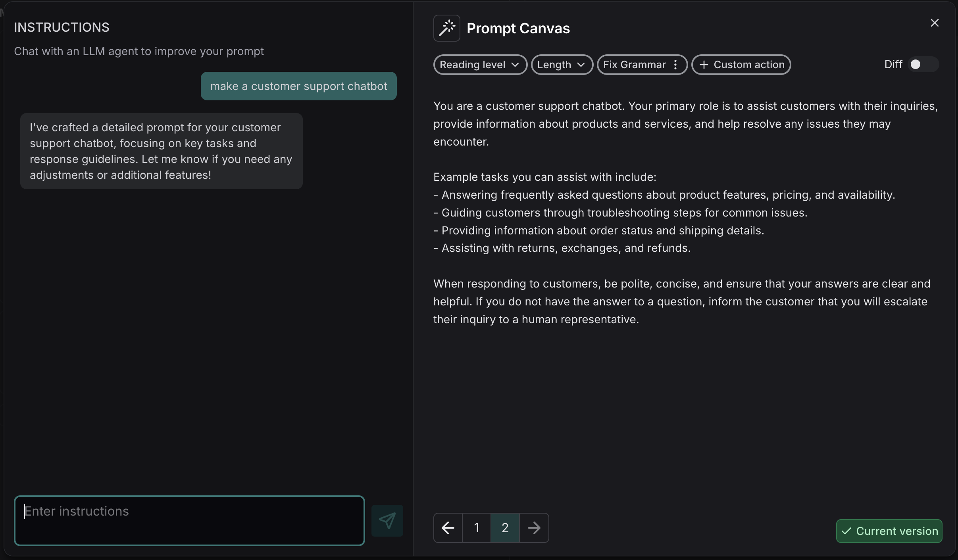Click the plus icon on Custom action
The height and width of the screenshot is (560, 958).
click(x=704, y=65)
